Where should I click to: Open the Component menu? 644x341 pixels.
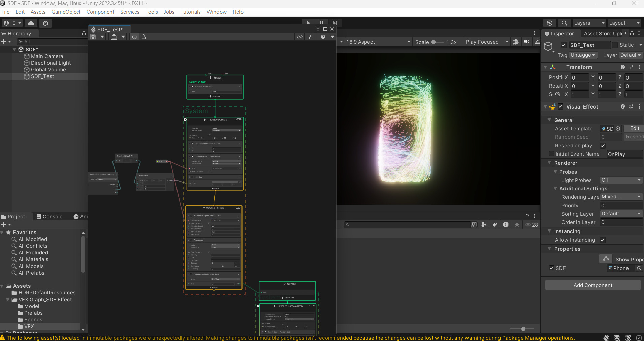[100, 12]
